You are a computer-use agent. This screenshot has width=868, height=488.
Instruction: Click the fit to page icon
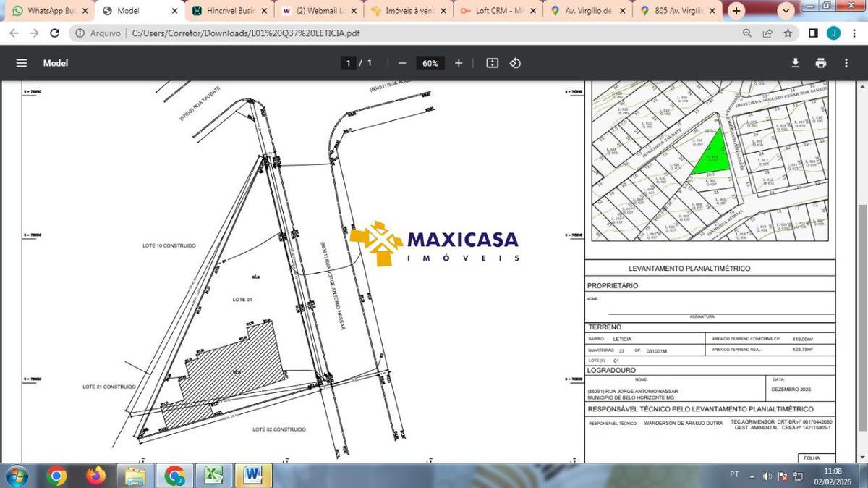[x=493, y=63]
